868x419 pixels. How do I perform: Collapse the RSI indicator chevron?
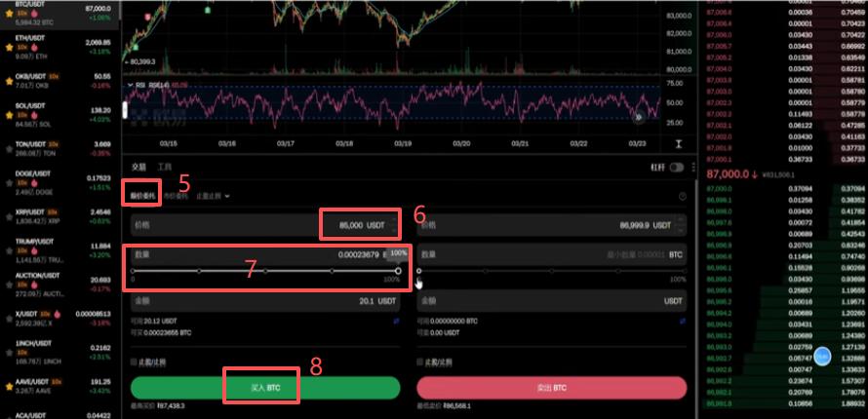pos(131,85)
